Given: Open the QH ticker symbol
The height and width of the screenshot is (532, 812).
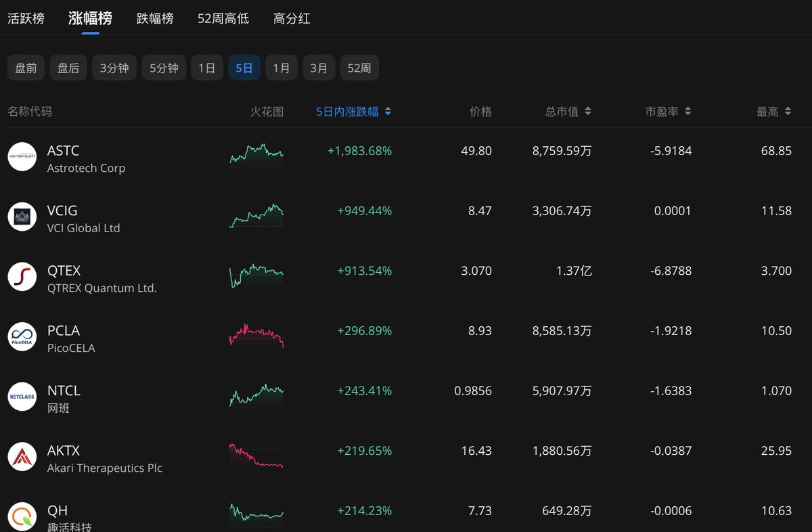Looking at the screenshot, I should click(58, 510).
